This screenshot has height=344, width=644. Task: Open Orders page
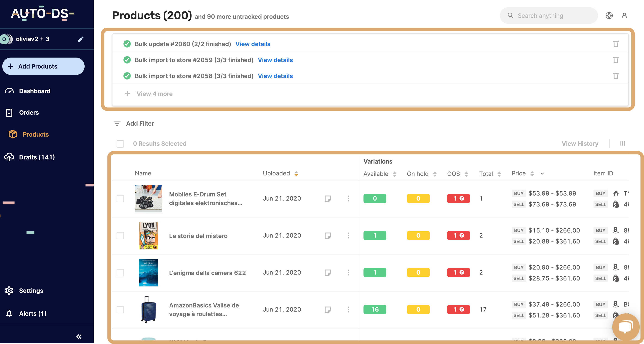click(x=22, y=113)
